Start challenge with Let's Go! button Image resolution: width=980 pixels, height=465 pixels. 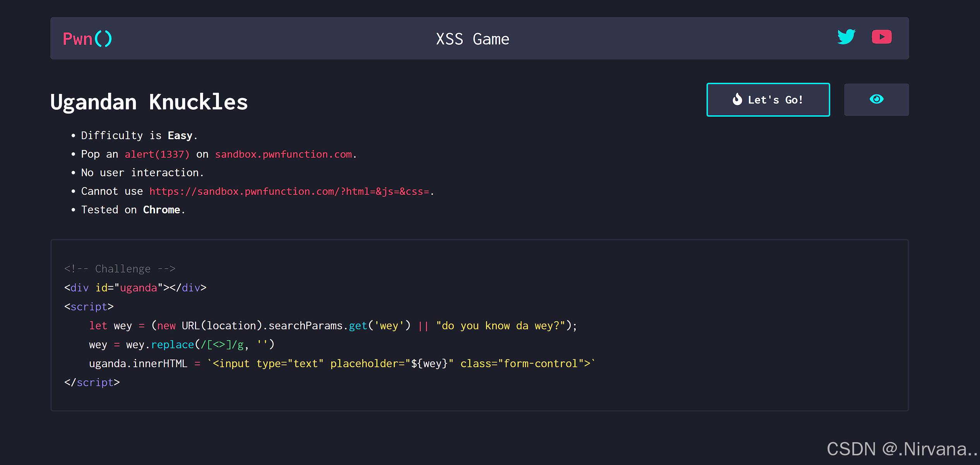click(768, 100)
